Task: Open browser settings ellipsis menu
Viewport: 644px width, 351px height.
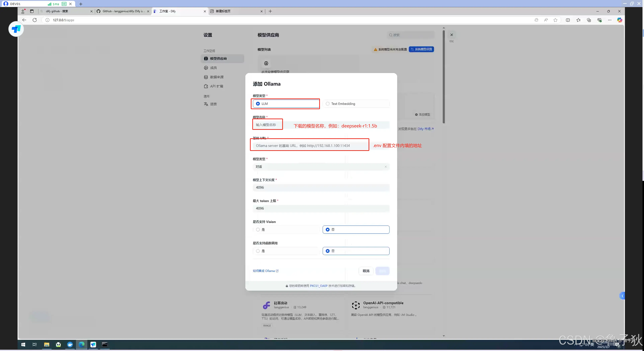Action: 610,20
